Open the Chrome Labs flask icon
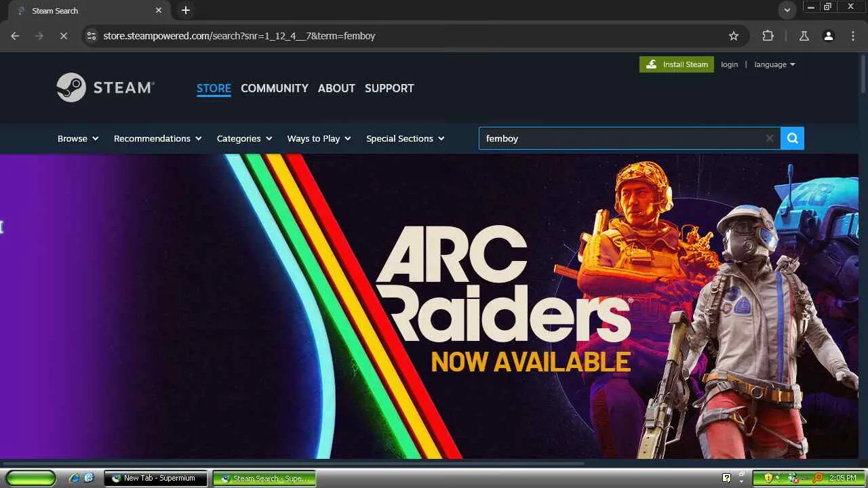 point(804,36)
